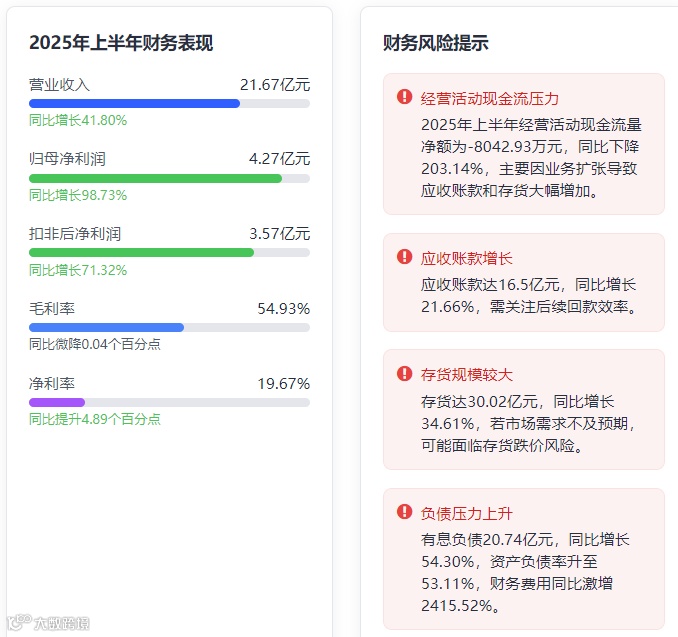Click the 同比增长98.73% growth text
This screenshot has width=678, height=637.
click(78, 195)
